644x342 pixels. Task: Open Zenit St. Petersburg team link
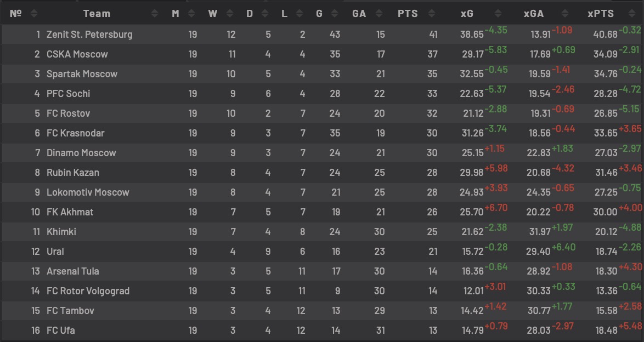[x=89, y=35]
